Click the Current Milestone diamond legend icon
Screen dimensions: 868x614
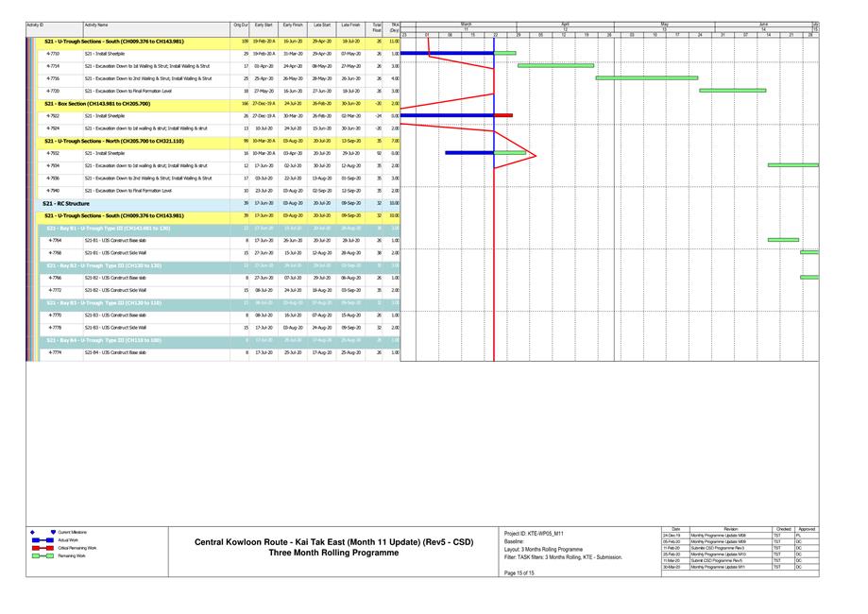click(x=33, y=533)
